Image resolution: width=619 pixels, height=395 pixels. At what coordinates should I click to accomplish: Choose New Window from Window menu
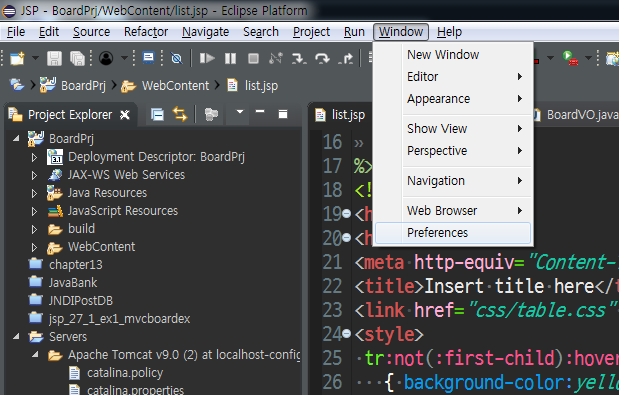tap(453, 54)
